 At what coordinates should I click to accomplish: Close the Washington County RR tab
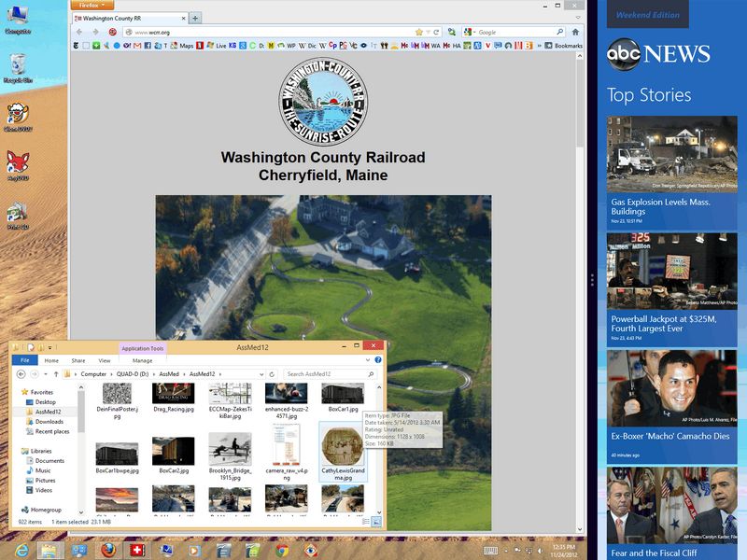coord(183,18)
